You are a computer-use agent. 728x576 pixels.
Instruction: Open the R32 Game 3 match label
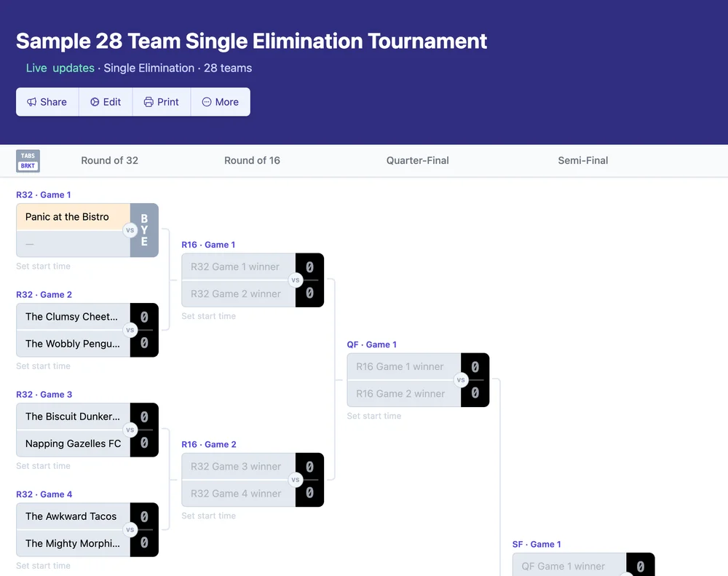coord(44,394)
